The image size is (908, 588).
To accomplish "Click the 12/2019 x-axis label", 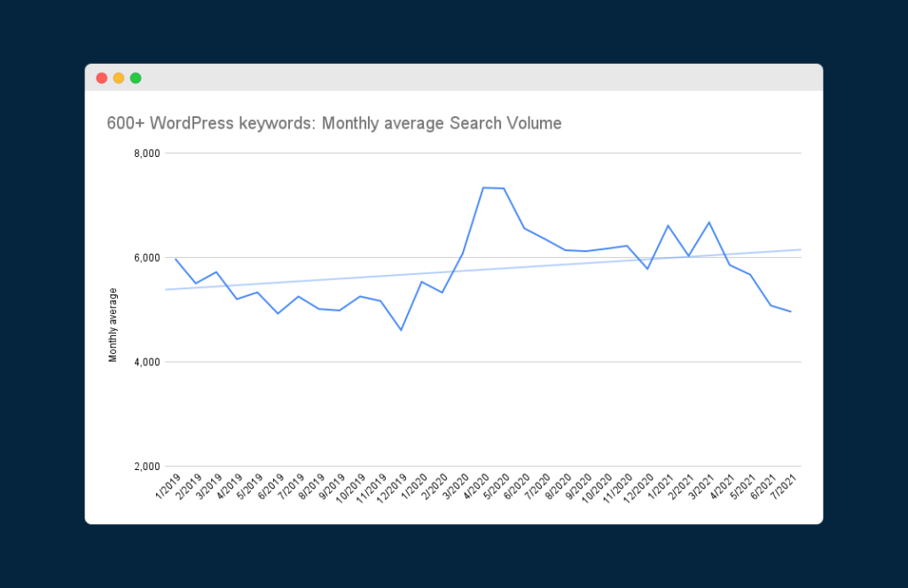I will pyautogui.click(x=392, y=489).
